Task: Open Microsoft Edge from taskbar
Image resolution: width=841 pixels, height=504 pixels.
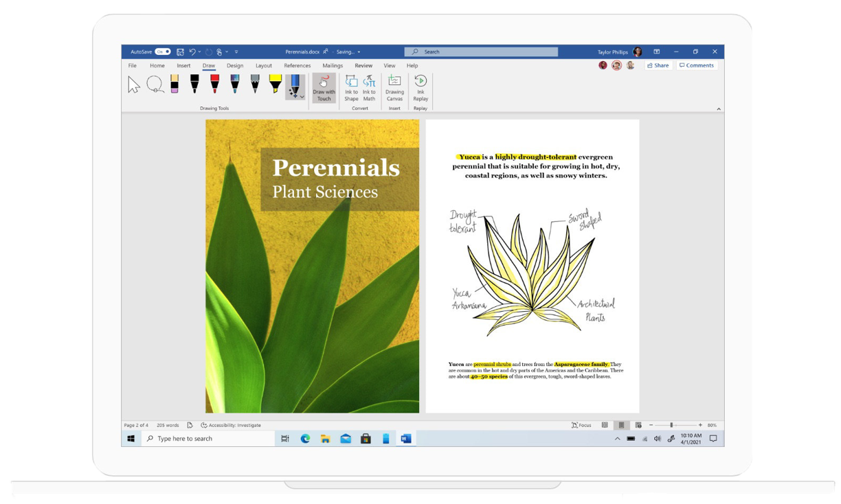Action: pos(305,438)
